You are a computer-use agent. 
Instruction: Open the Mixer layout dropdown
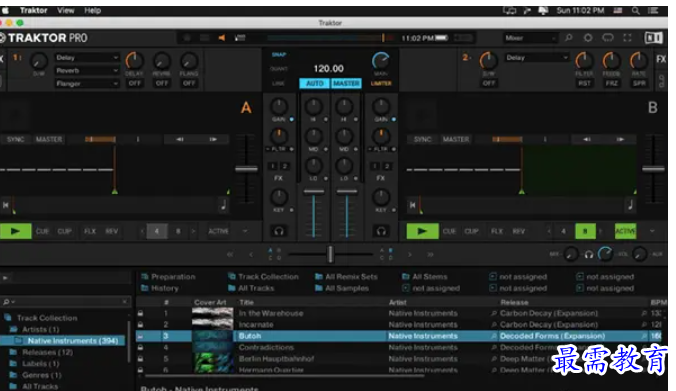click(x=530, y=38)
